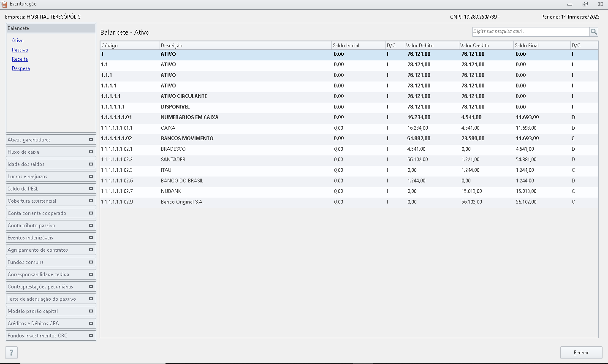The image size is (608, 364).
Task: Click the search magnifier icon
Action: click(594, 32)
